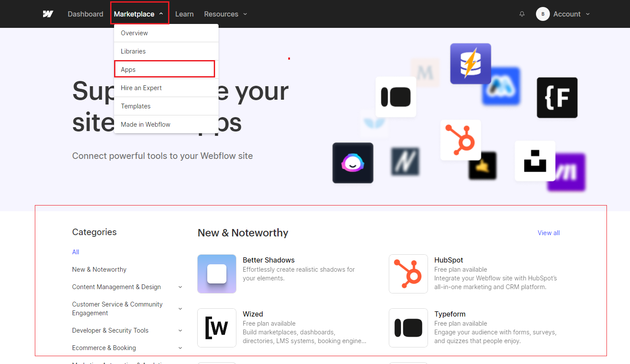Click Ecommerce & Booking text

pos(104,348)
